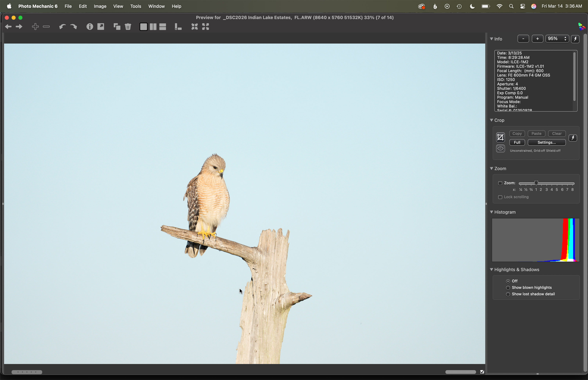Open the Image menu
Image resolution: width=588 pixels, height=380 pixels.
click(x=100, y=6)
